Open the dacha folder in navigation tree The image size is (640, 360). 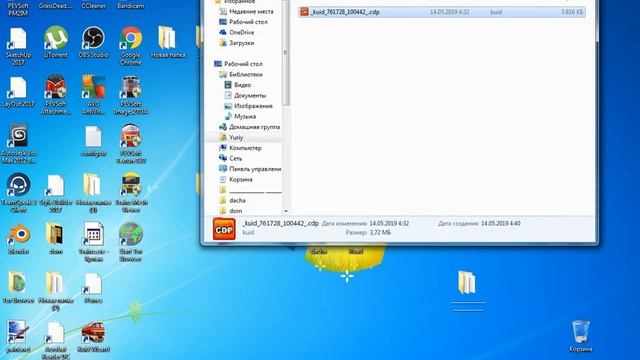(x=237, y=200)
